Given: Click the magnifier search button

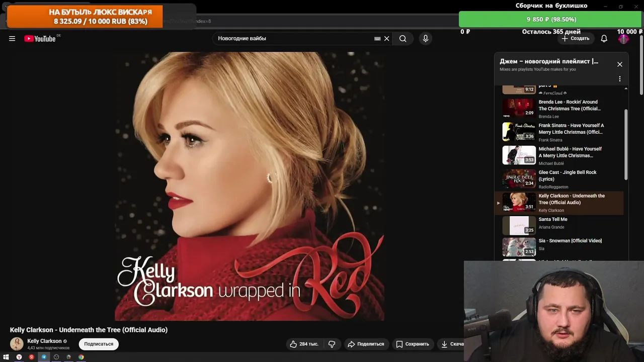Looking at the screenshot, I should point(403,39).
